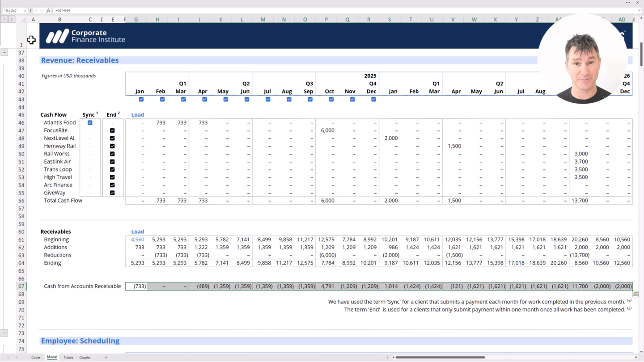Open the Name Box dropdown arrow
This screenshot has height=362, width=644.
tap(25, 10)
